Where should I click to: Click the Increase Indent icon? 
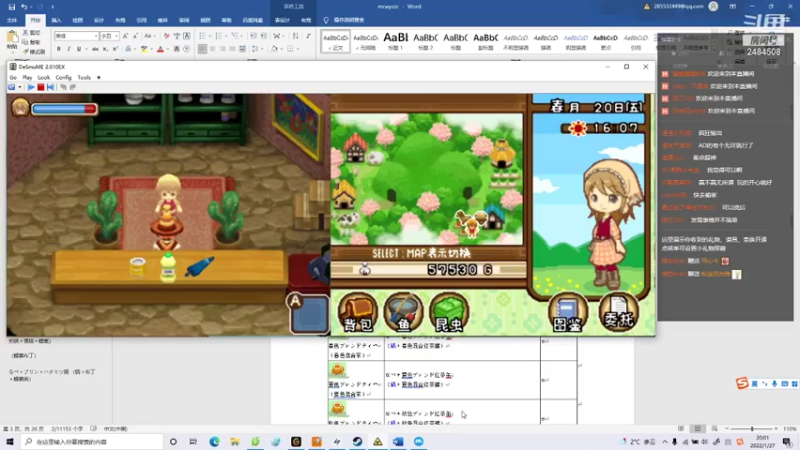pos(264,36)
